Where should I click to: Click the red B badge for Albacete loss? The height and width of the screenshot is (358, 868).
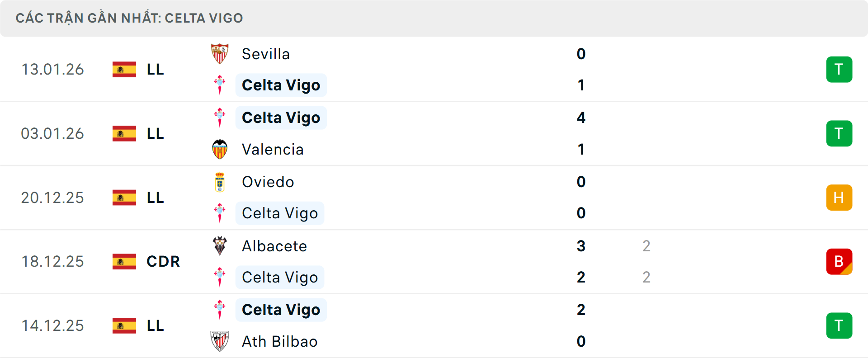coord(839,261)
